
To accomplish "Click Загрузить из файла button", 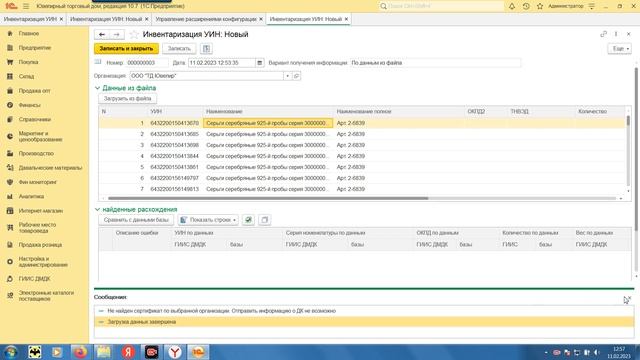I will point(127,99).
